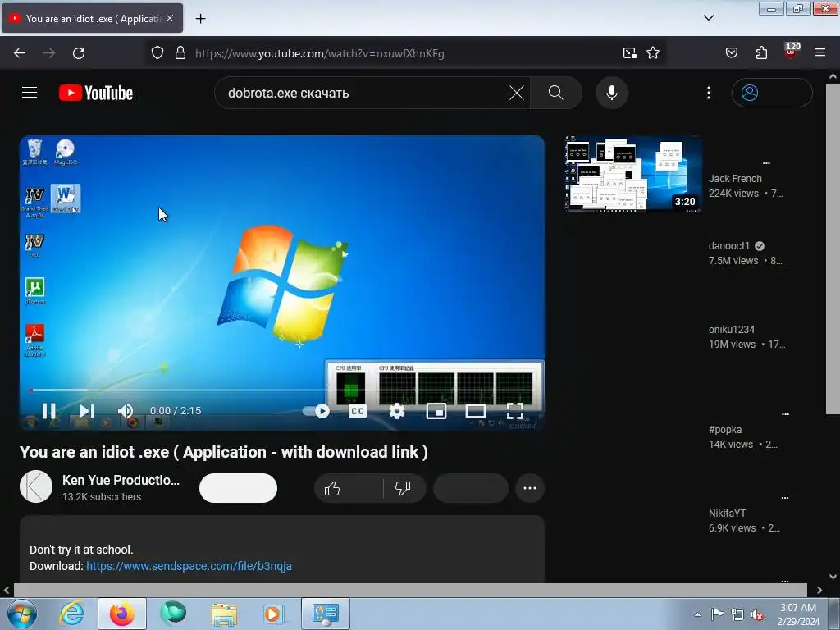The height and width of the screenshot is (630, 840).
Task: Save page to Pocket
Action: pyautogui.click(x=732, y=53)
